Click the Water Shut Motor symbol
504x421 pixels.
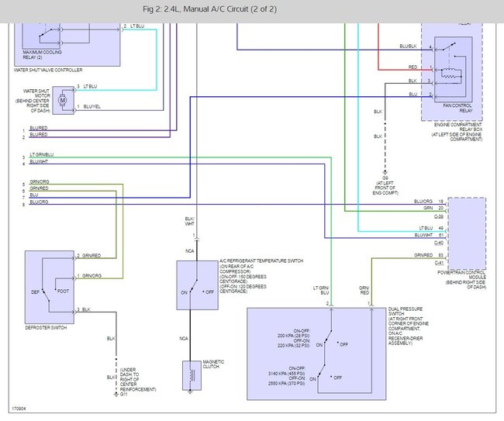click(x=63, y=100)
